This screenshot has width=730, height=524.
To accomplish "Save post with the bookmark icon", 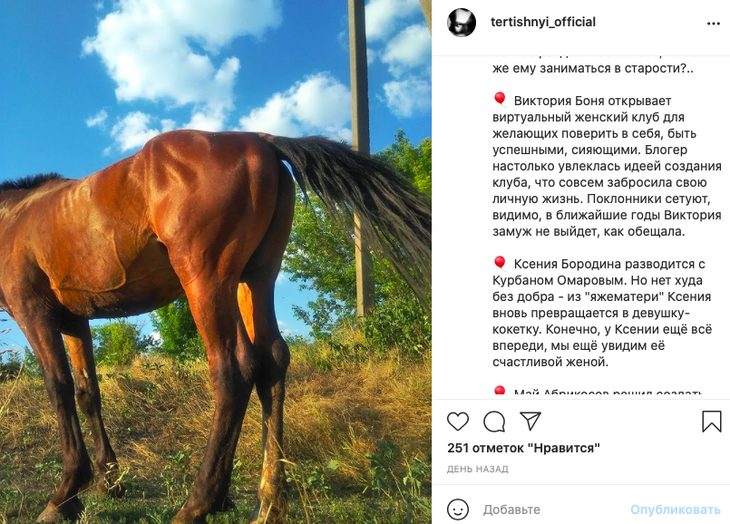I will pyautogui.click(x=711, y=421).
